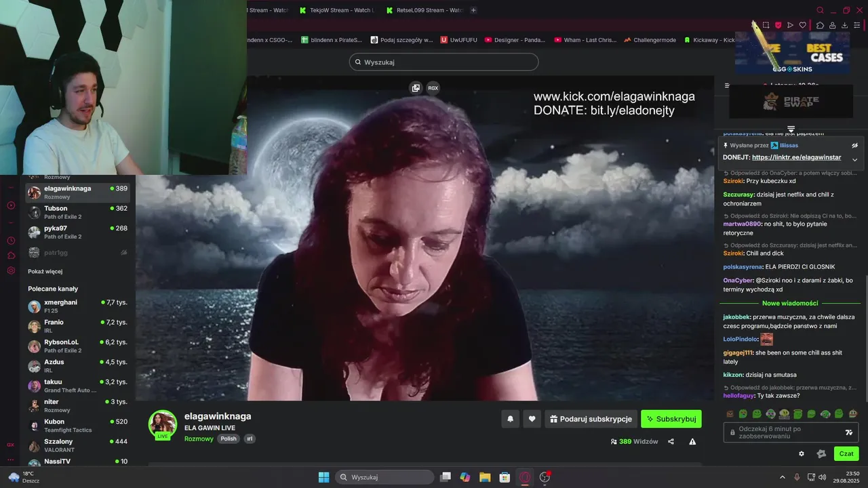
Task: Click the RGX badge above the video
Action: (x=433, y=87)
